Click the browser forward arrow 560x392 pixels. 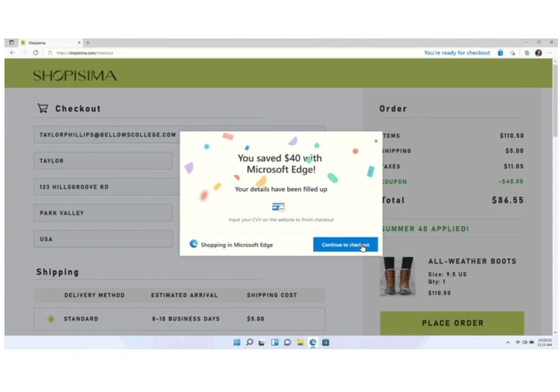24,52
